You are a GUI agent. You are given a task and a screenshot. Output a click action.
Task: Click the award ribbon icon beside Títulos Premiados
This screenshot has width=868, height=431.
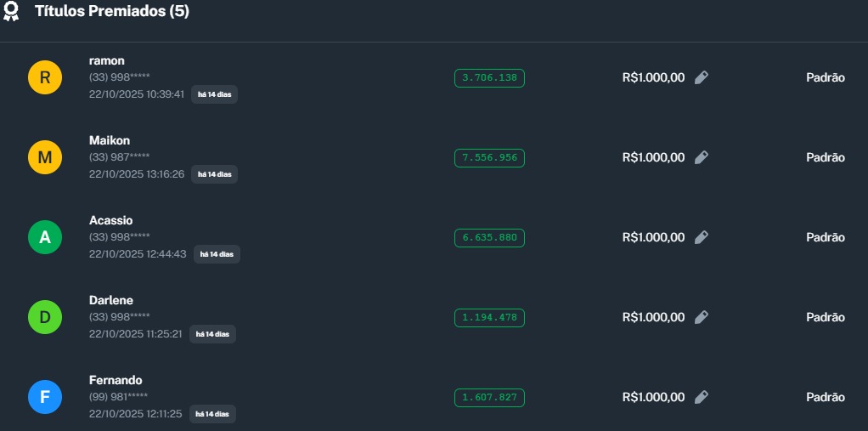[11, 11]
